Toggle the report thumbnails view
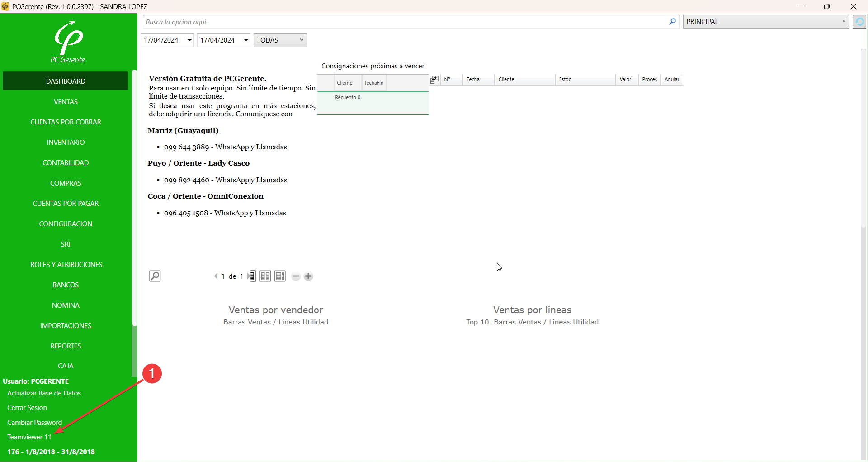The image size is (868, 462). pos(280,276)
